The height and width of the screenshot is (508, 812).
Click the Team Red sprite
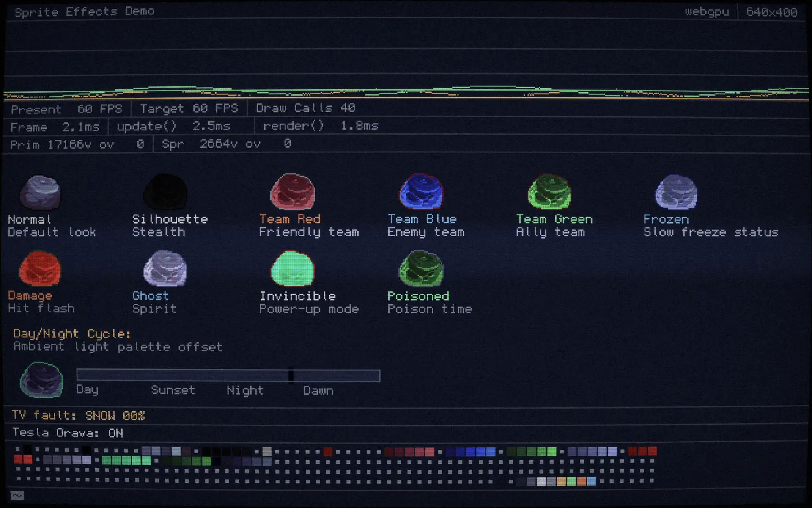(293, 192)
